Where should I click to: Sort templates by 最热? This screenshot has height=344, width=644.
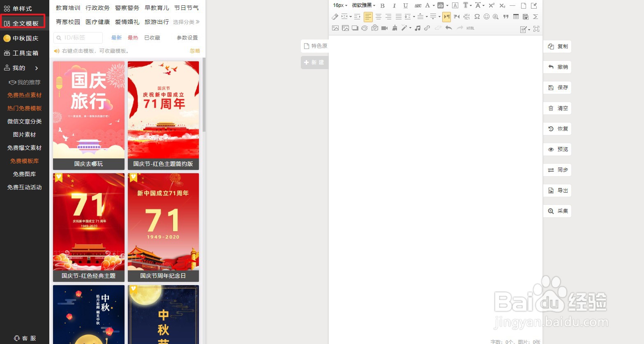coord(133,37)
